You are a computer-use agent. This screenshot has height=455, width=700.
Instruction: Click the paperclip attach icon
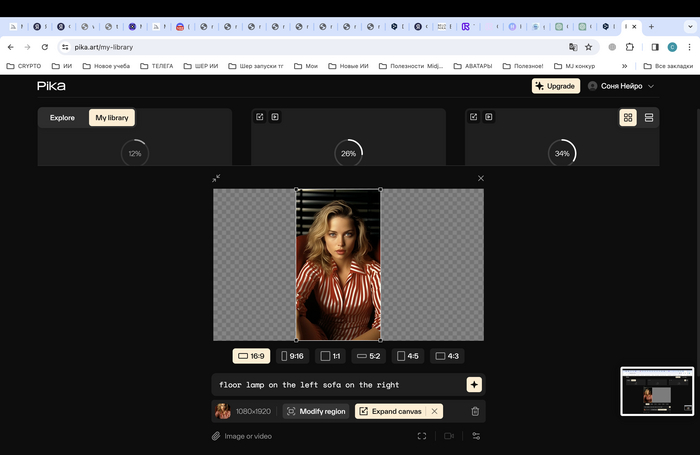click(216, 436)
